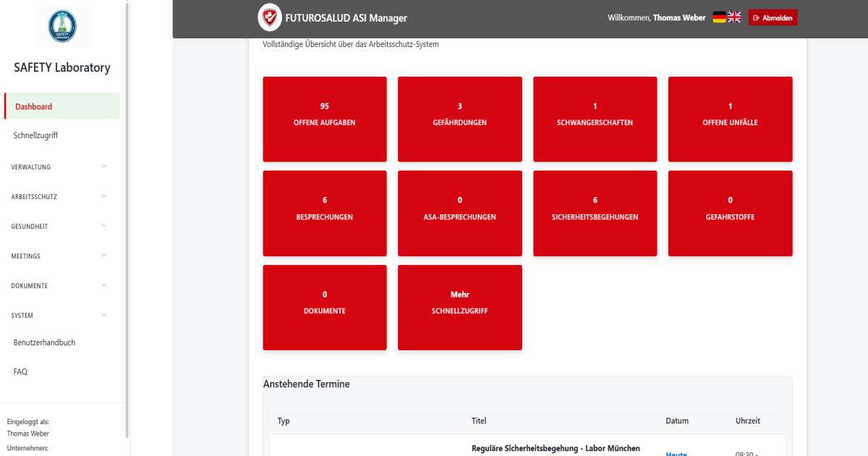This screenshot has height=456, width=868.
Task: Click the SAFETY Laboratory logo
Action: click(x=62, y=26)
